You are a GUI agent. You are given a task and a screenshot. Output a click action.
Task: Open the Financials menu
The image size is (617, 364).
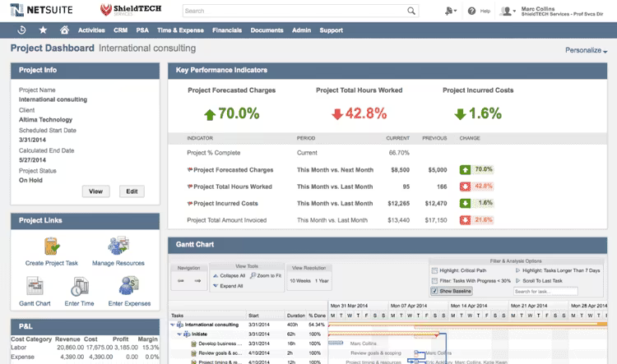(227, 30)
